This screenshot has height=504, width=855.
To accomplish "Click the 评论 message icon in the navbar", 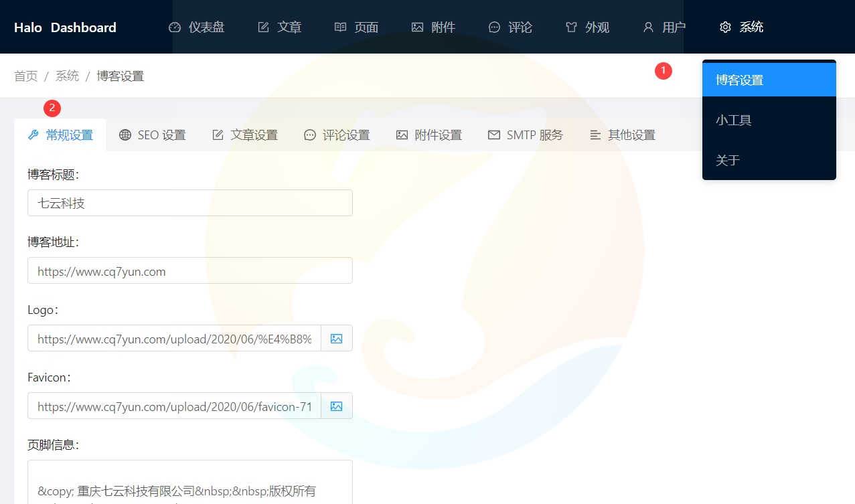I will click(494, 27).
